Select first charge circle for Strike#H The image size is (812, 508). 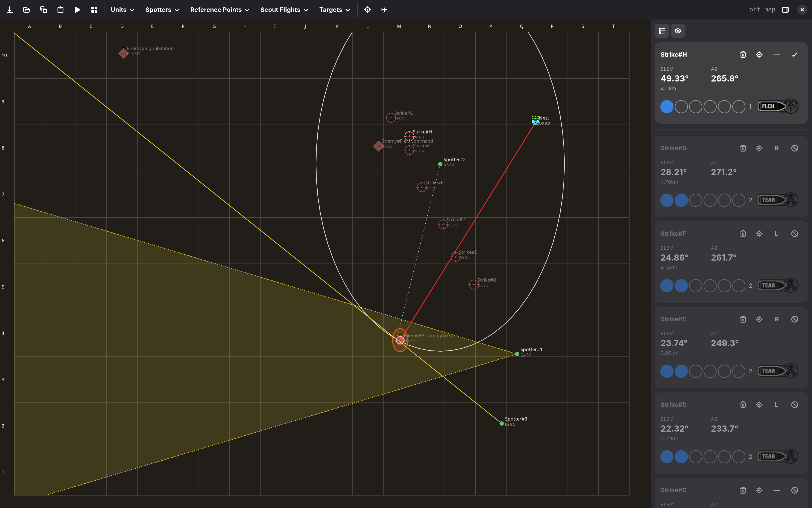667,106
